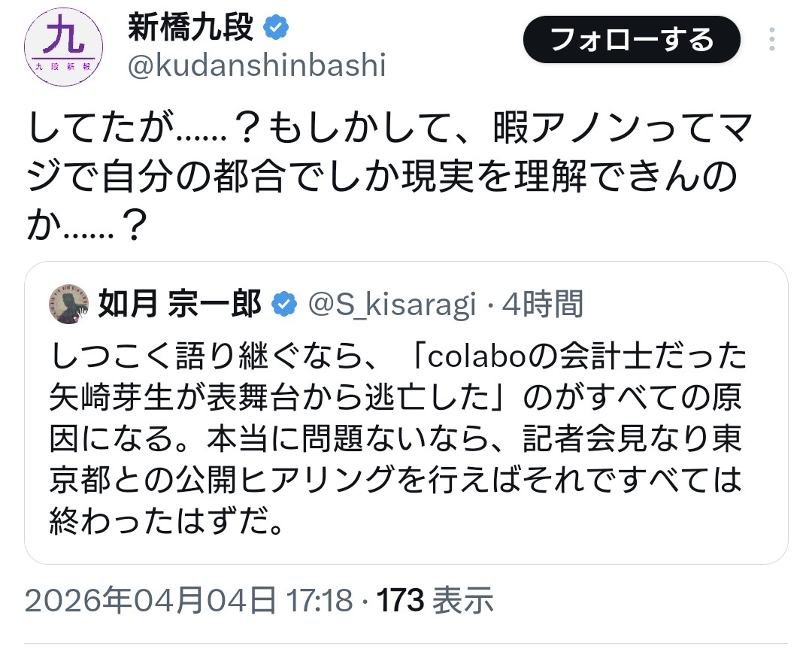Open the 新橋九段 display name link
The height and width of the screenshot is (649, 812).
[191, 29]
